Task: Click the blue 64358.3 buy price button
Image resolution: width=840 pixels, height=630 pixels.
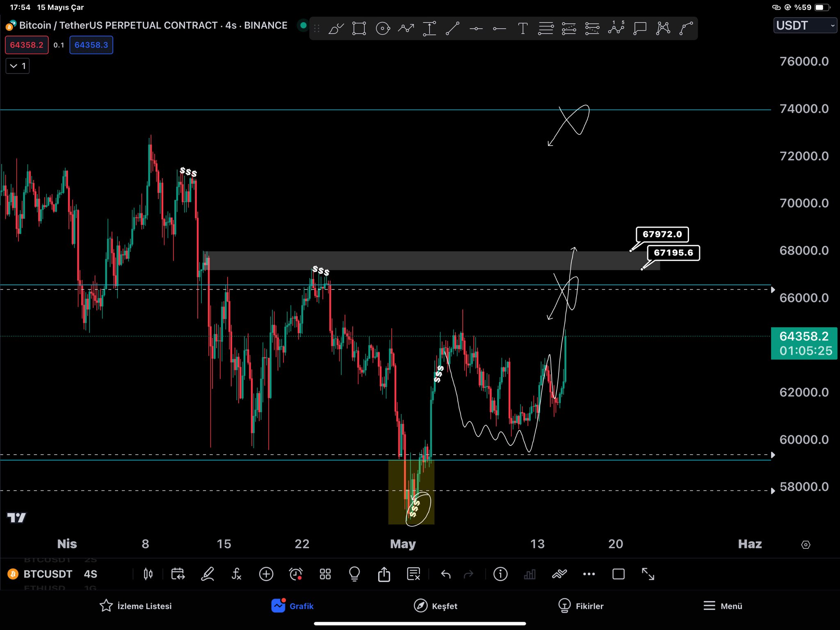Action: (x=91, y=45)
